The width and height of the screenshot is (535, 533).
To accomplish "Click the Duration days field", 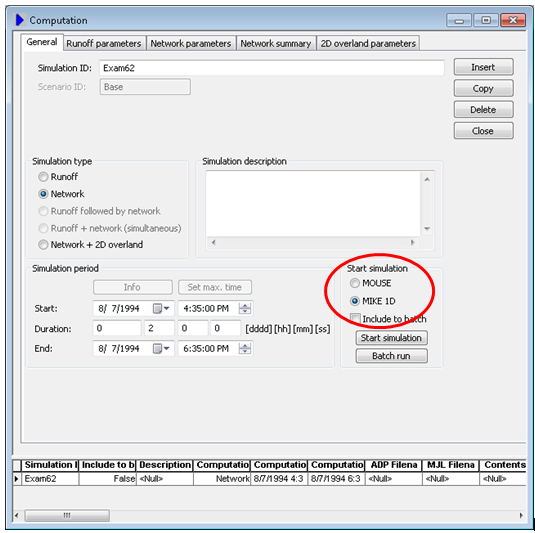I will [x=117, y=328].
